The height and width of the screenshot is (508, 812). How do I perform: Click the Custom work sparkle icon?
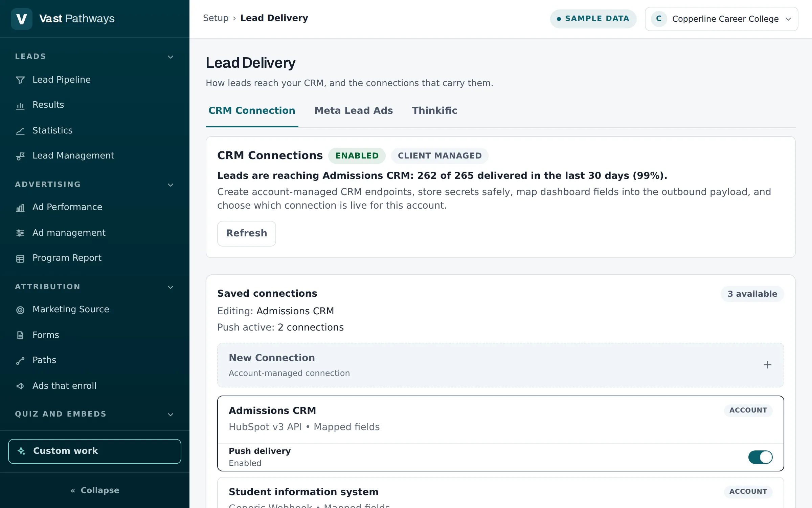[x=22, y=451]
